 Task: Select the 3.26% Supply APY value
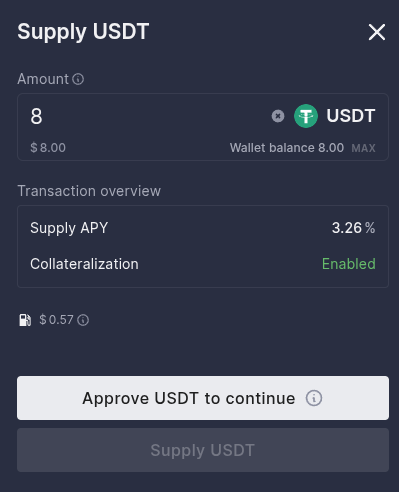(353, 228)
